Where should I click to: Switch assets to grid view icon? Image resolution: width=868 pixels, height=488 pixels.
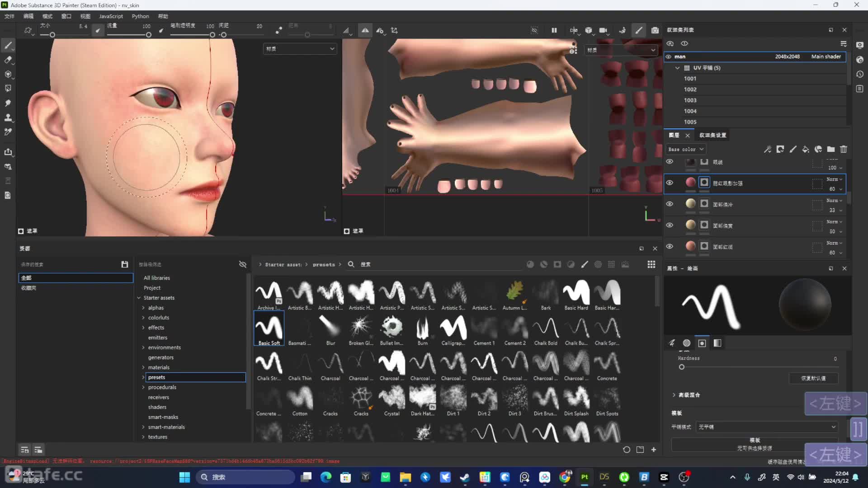tap(651, 264)
